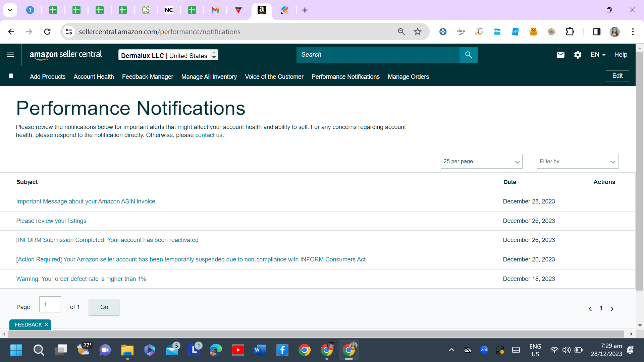Screen dimensions: 644x362
Task: Open Manage All Inventory menu item
Action: [x=209, y=77]
